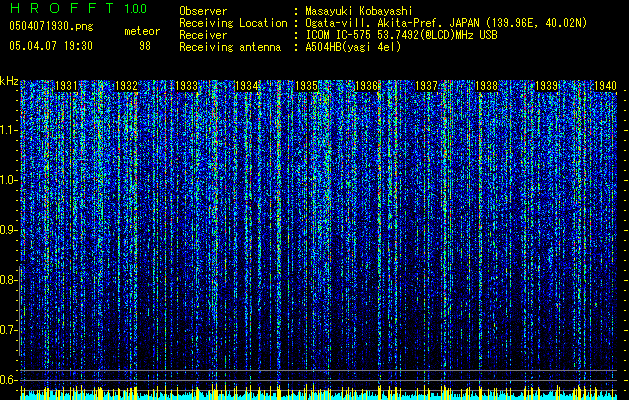Viewport: 629px width, 400px height.
Task: Click the 0.8 kHz axis label
Action: click(x=8, y=280)
